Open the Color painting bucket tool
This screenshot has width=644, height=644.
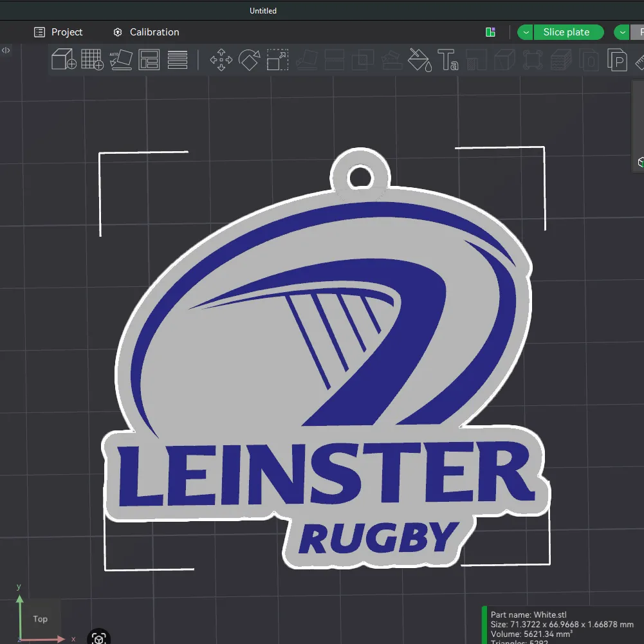click(x=419, y=60)
